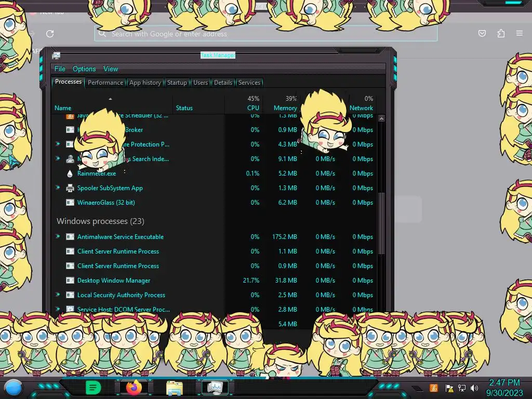This screenshot has width=532, height=399.
Task: Click the Search Indexer row's user icon
Action: tap(70, 159)
